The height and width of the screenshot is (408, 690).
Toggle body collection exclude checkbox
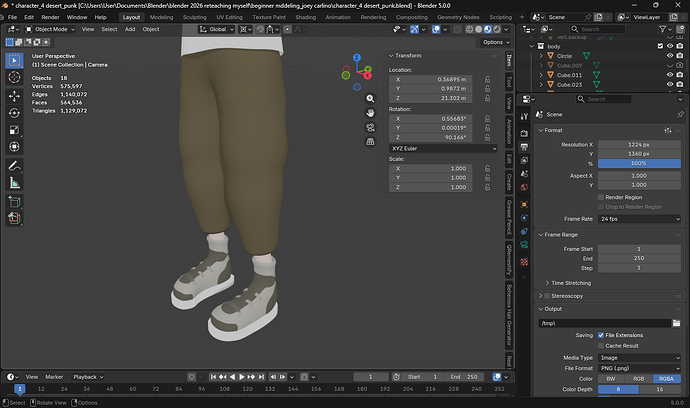click(660, 46)
